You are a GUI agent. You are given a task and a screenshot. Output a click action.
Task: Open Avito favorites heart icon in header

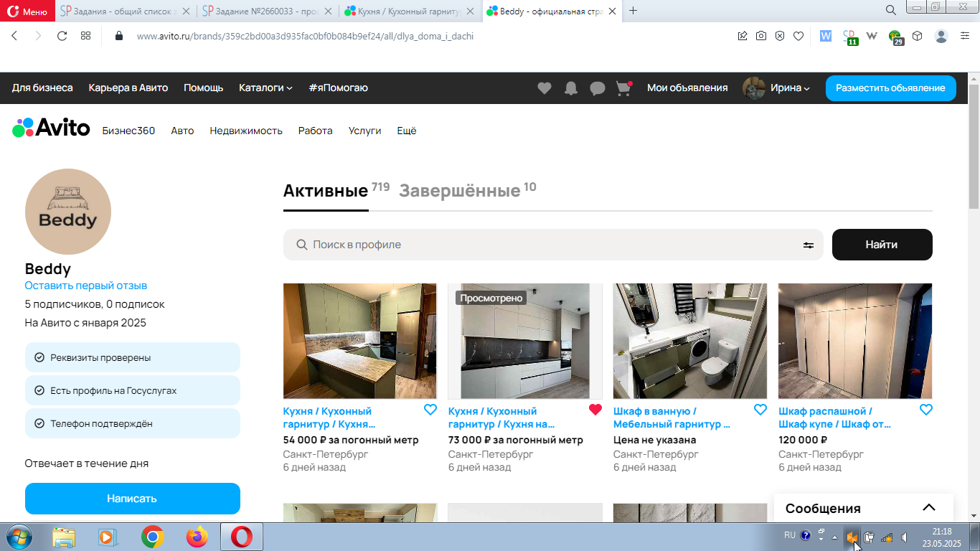click(x=545, y=88)
